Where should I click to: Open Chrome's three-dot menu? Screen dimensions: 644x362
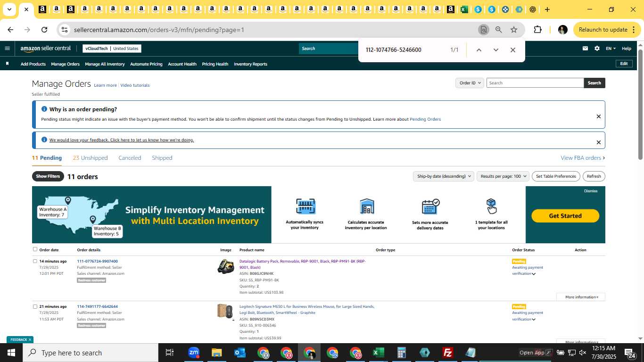click(x=634, y=30)
